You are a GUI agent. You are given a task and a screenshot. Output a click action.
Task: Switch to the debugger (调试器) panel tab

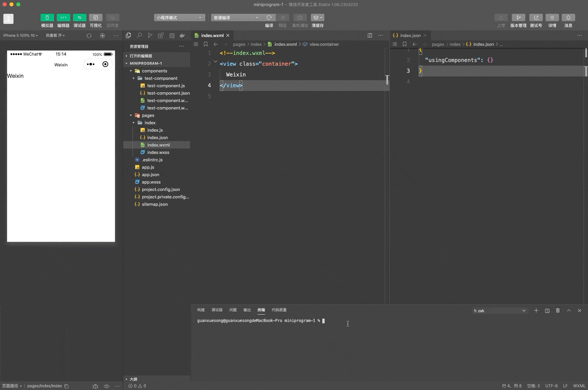tap(217, 310)
